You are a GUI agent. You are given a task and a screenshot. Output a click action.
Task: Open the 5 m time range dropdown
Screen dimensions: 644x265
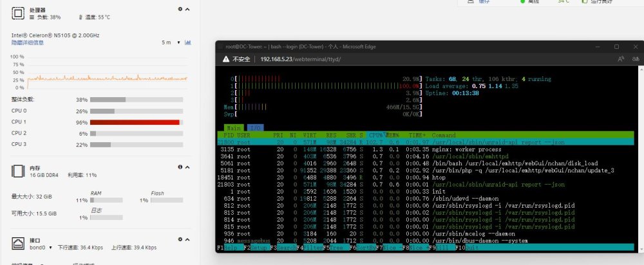(x=171, y=42)
